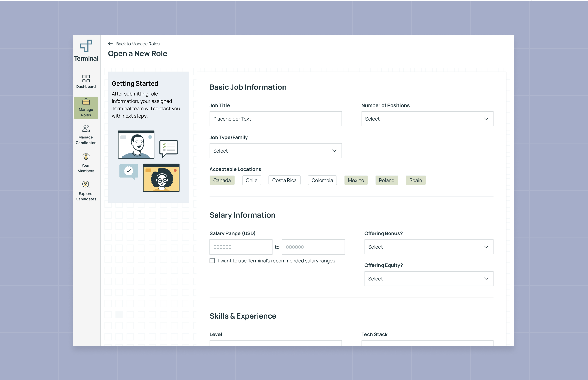Deselect the Mexico location chip
Viewport: 588px width, 380px height.
(x=356, y=180)
